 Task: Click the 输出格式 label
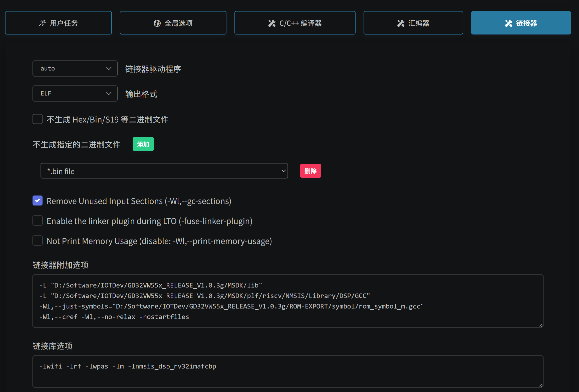(141, 94)
